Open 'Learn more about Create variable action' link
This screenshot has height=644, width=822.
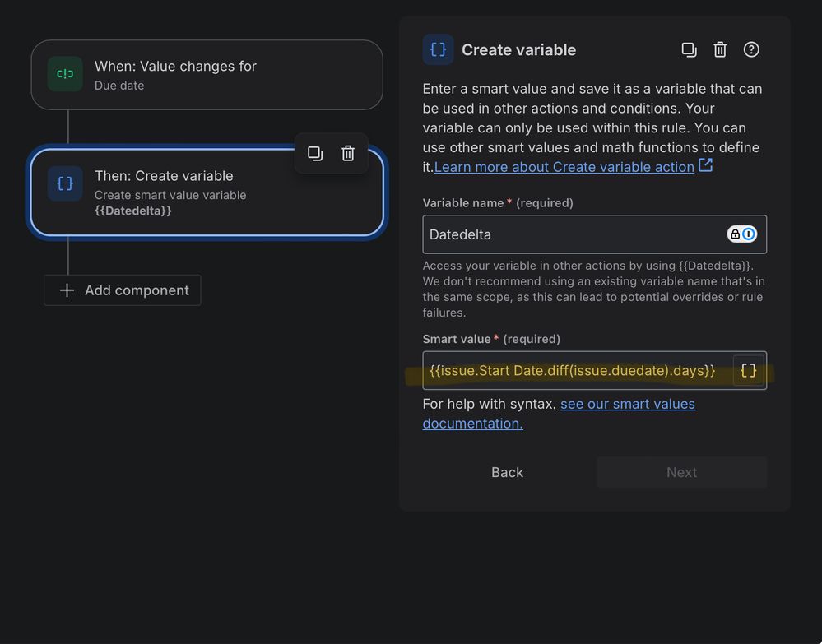pos(564,167)
